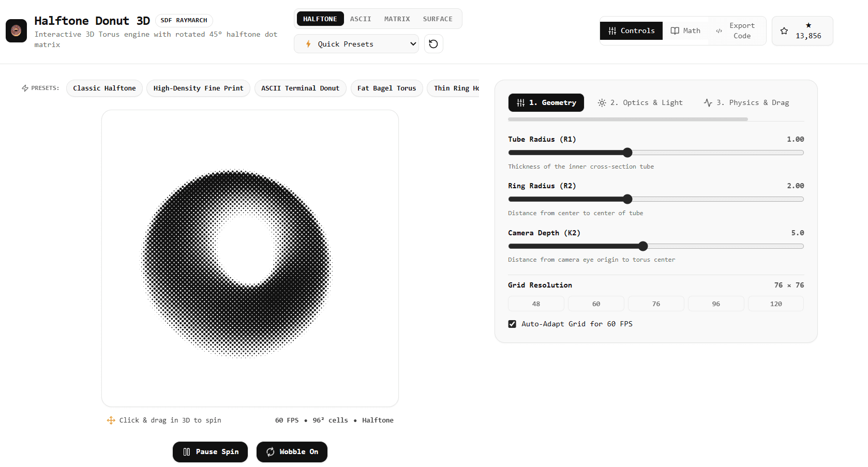
Task: Set grid resolution to 76
Action: click(x=656, y=304)
